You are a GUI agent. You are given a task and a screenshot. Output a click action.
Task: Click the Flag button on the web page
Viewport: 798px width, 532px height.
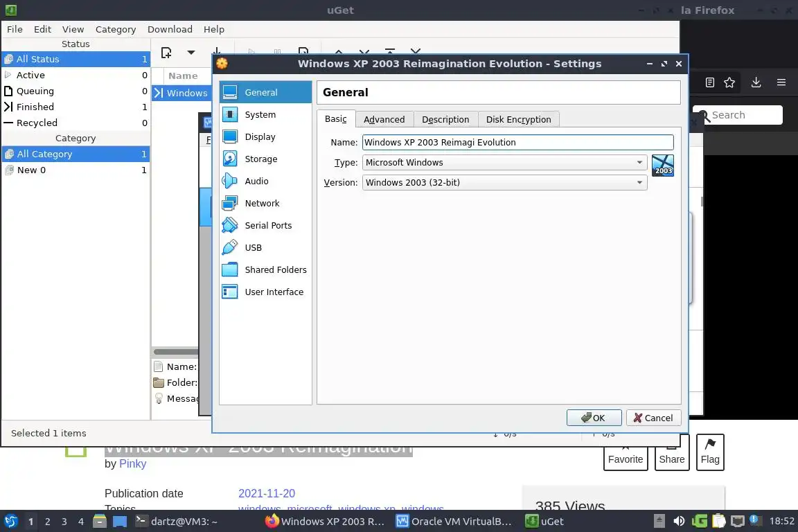710,452
